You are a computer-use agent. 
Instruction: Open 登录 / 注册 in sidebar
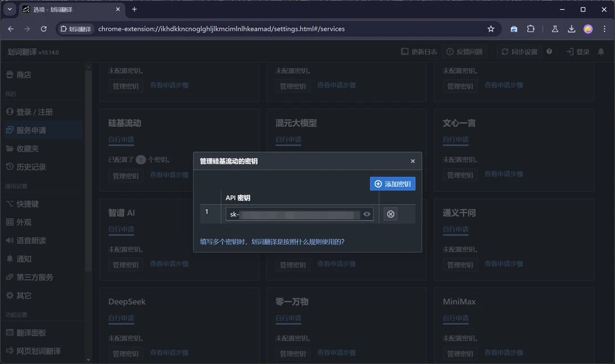tap(42, 112)
